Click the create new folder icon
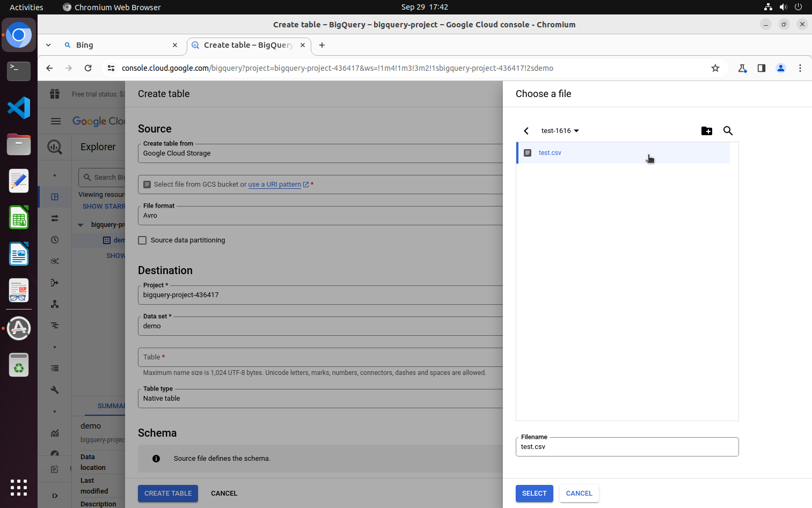This screenshot has height=508, width=812. tap(706, 131)
